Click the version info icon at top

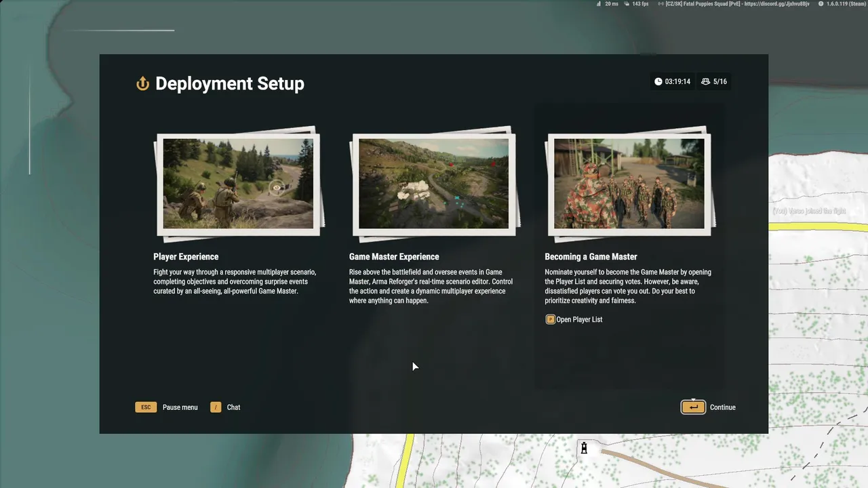pos(821,4)
